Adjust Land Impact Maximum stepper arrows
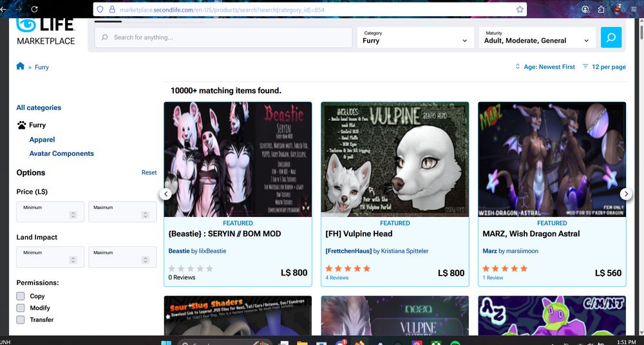Screen dimensions: 644x345 [x=146, y=260]
